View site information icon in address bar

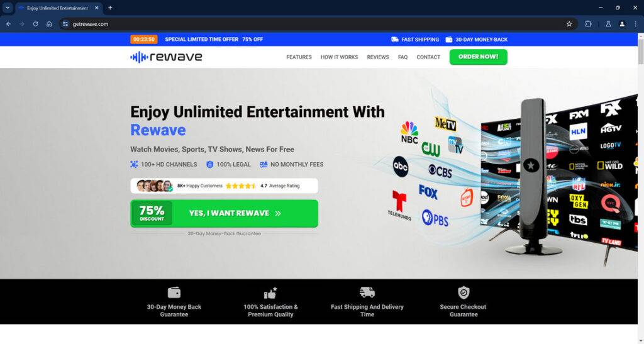65,24
